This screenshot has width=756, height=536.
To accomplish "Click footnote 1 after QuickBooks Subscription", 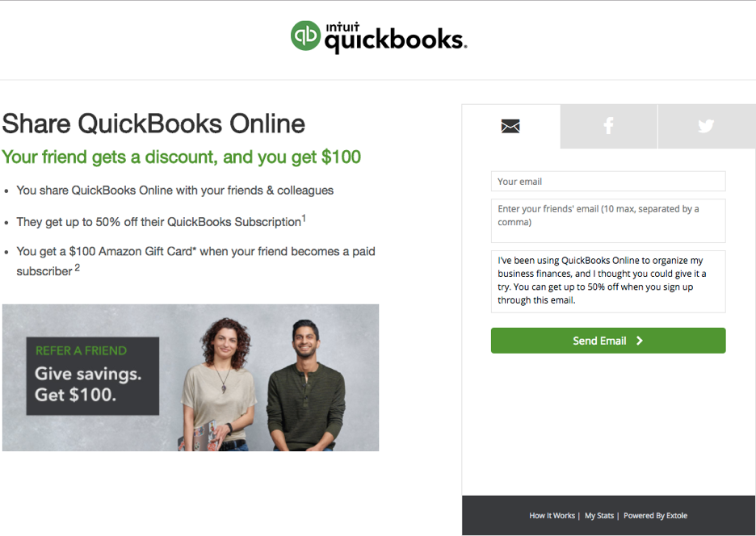I will (x=304, y=219).
